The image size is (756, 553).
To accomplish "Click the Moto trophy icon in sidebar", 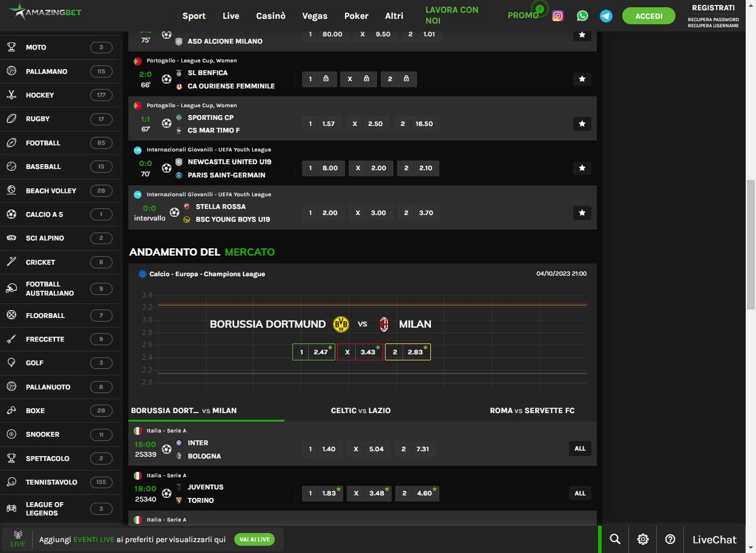I will pos(12,47).
